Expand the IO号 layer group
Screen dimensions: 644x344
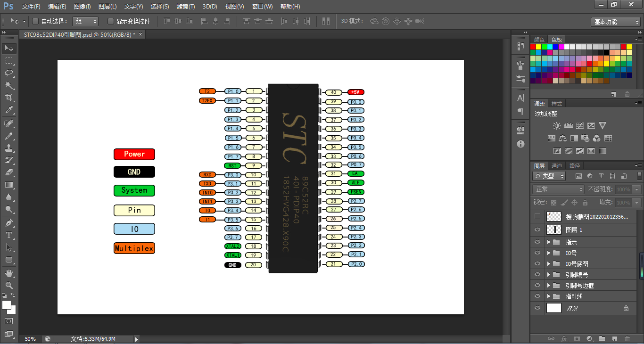(x=549, y=253)
